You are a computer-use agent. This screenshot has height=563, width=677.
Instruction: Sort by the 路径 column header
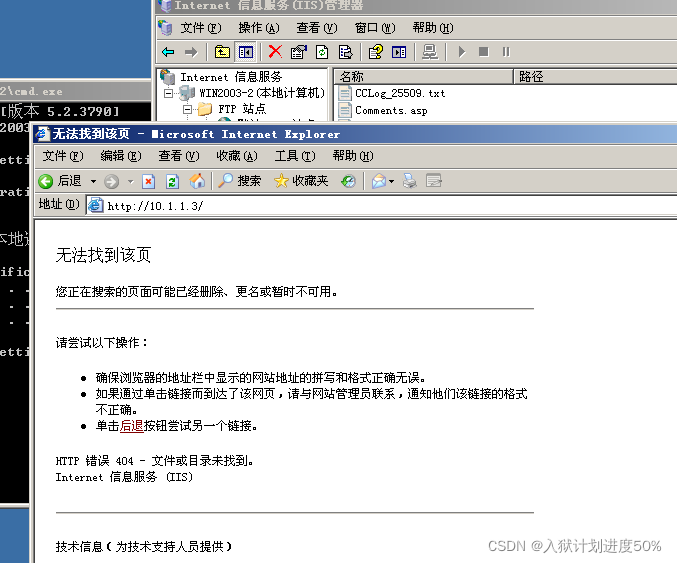click(596, 76)
